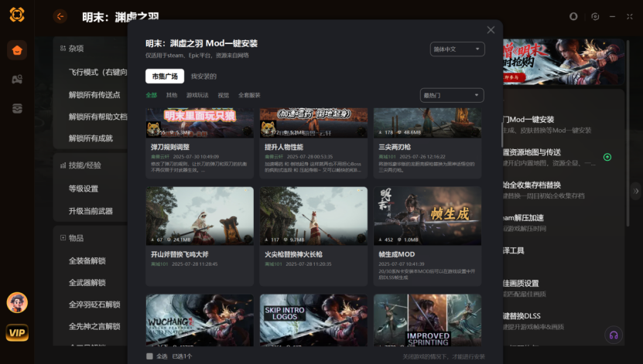
Task: Click author 高城101 on 三尖两刃枪 card
Action: pyautogui.click(x=387, y=156)
